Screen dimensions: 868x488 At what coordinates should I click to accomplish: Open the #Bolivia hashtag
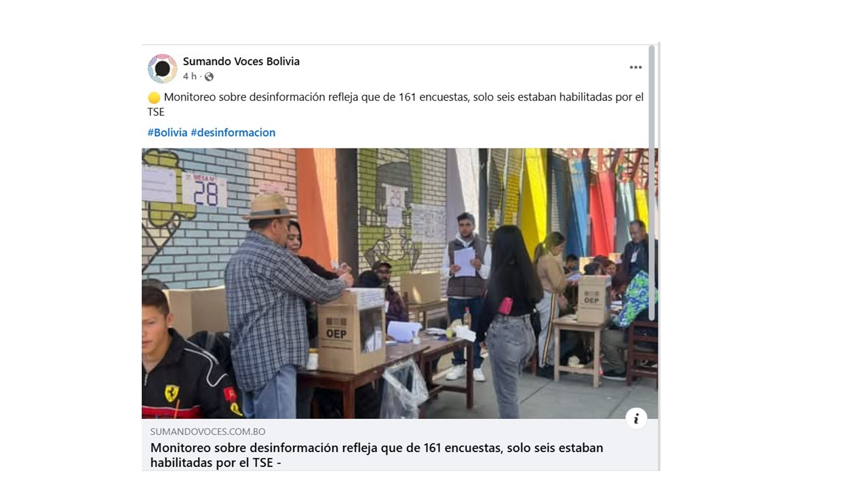[167, 132]
